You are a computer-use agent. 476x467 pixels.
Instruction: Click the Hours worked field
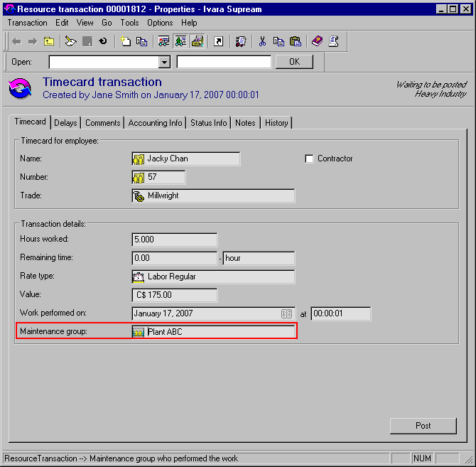[174, 240]
